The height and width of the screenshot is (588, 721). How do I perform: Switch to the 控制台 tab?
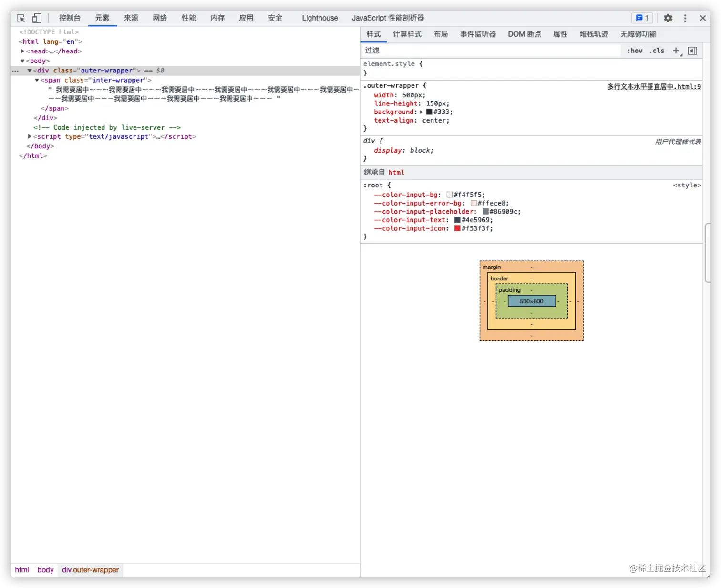(x=70, y=18)
